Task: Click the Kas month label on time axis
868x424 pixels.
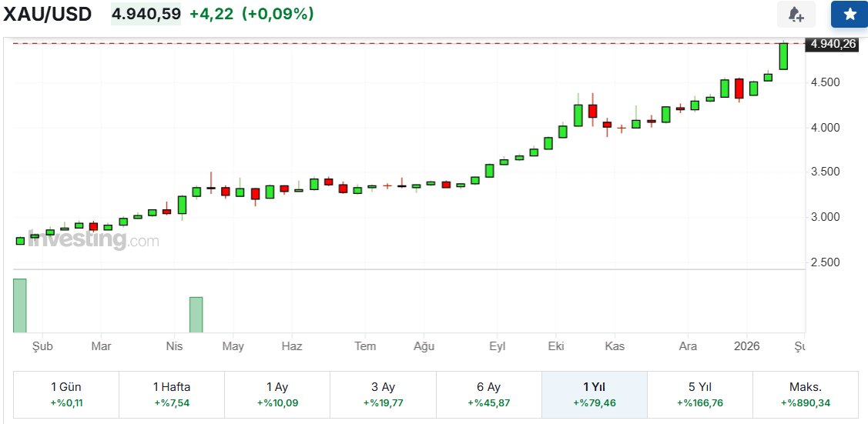Action: pyautogui.click(x=615, y=346)
